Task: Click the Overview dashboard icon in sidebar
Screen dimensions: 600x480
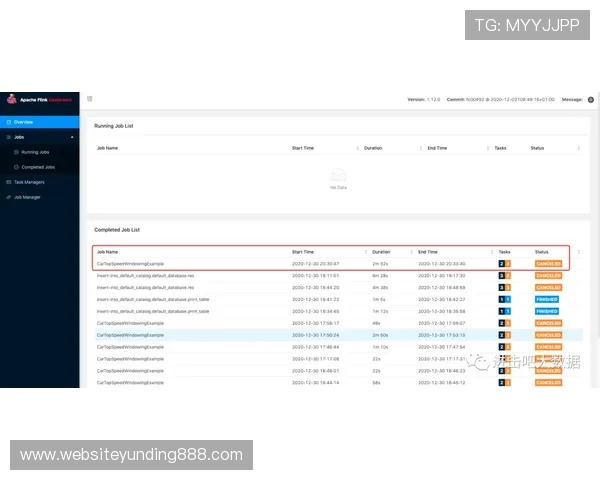Action: pos(8,122)
